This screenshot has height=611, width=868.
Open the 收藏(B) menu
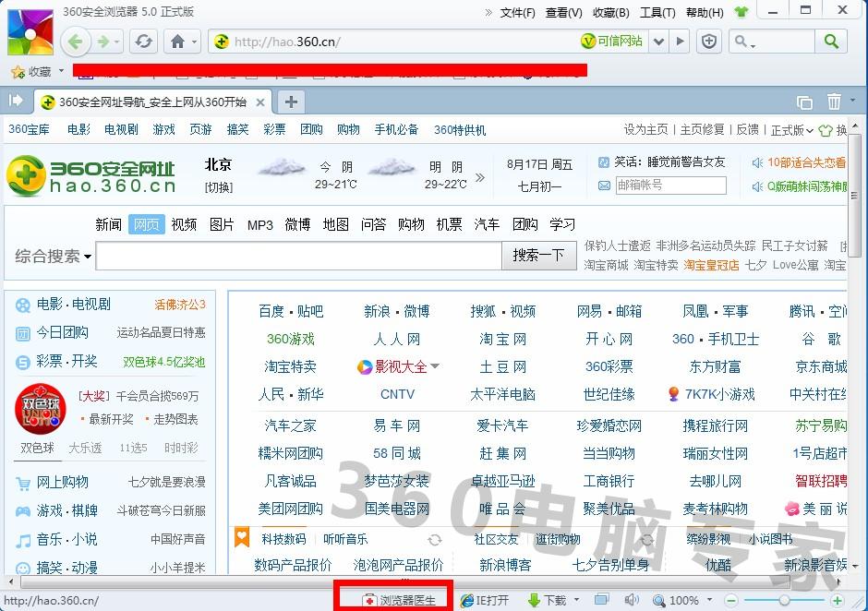[x=610, y=12]
